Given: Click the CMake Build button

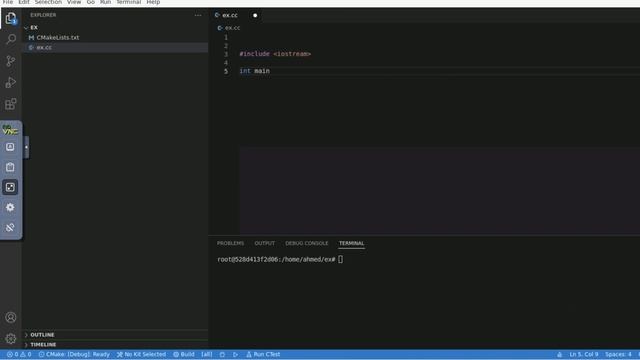Looking at the screenshot, I should click(x=184, y=354).
